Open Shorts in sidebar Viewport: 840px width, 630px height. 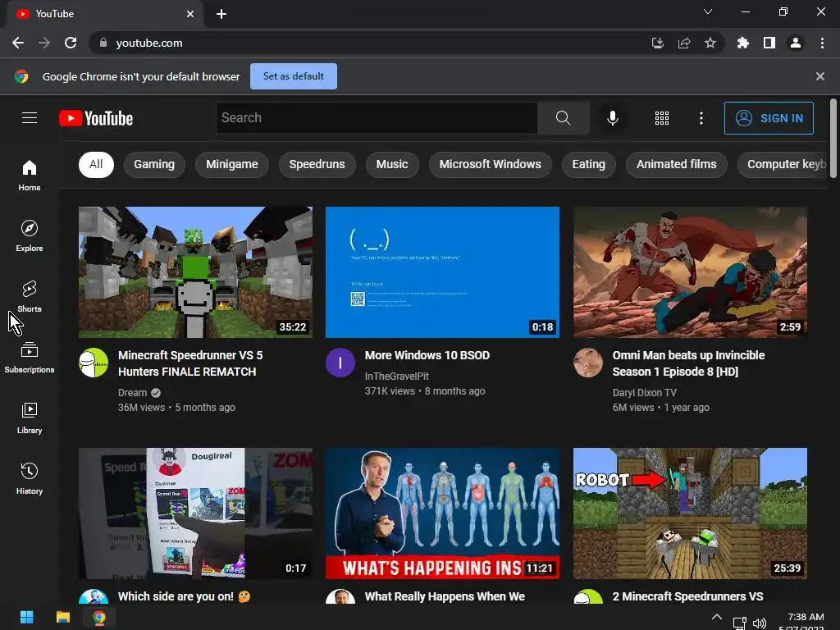[30, 297]
